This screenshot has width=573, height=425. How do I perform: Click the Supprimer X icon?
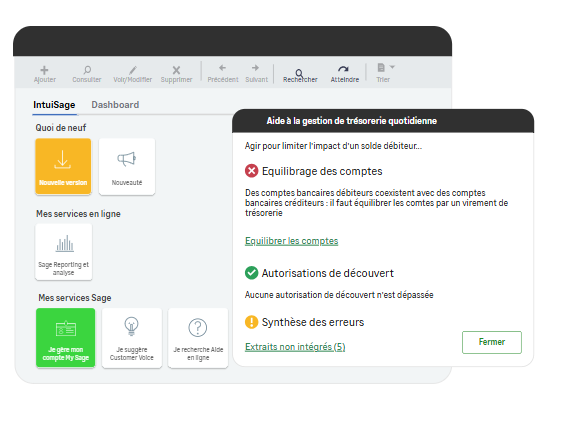176,70
